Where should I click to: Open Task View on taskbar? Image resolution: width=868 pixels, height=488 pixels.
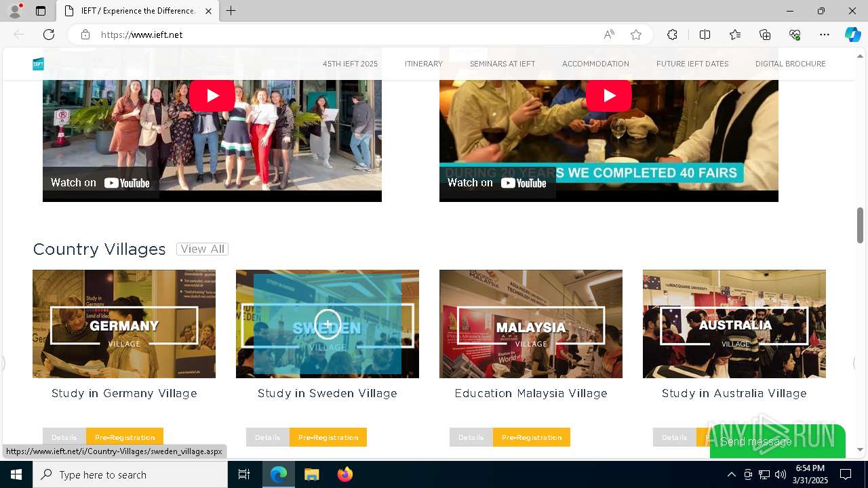244,474
